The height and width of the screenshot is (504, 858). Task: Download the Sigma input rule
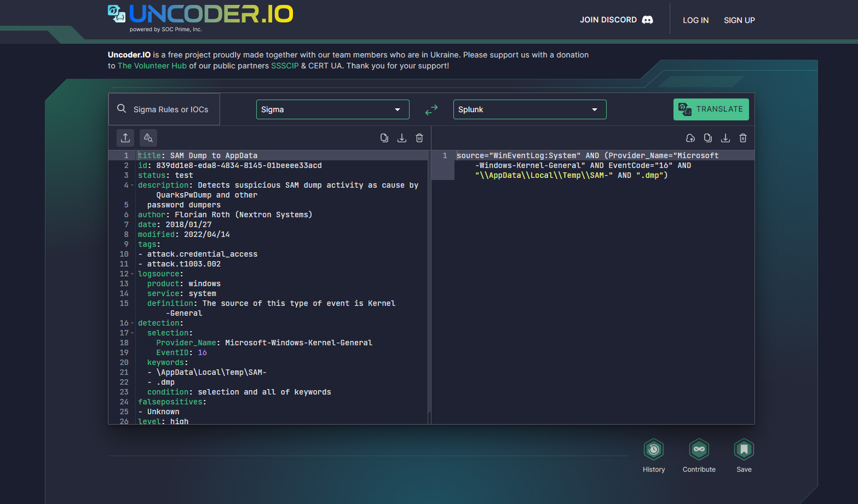(x=402, y=138)
